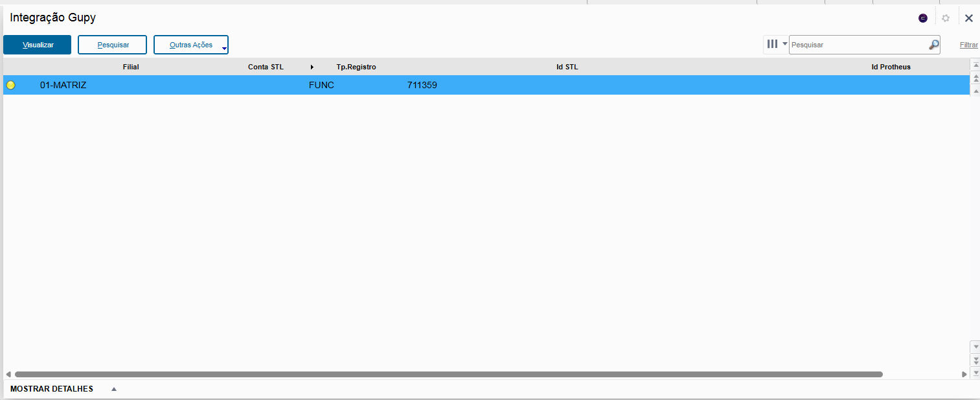Click the yellow status circle on 01-MATRIZ row

11,85
